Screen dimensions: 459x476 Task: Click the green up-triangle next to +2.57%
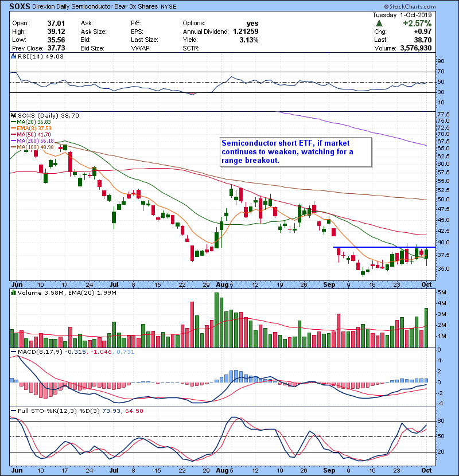(379, 24)
